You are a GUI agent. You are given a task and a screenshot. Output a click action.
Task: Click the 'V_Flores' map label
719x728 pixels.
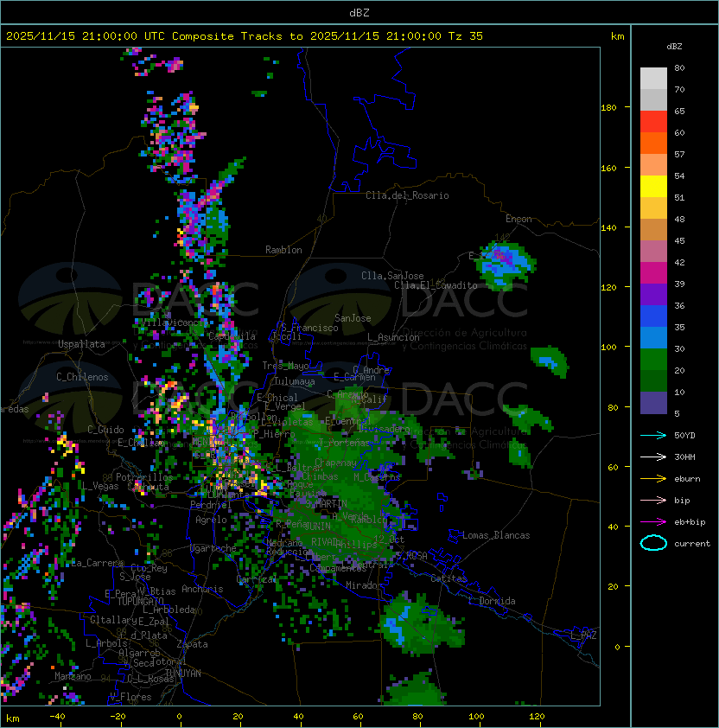(130, 697)
